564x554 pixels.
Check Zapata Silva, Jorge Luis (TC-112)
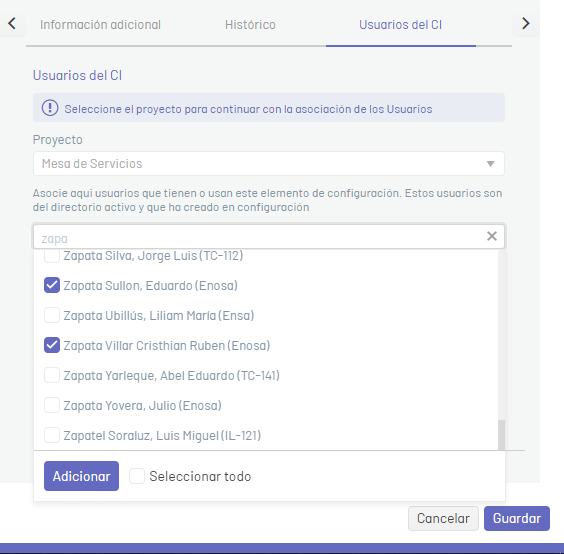[52, 256]
